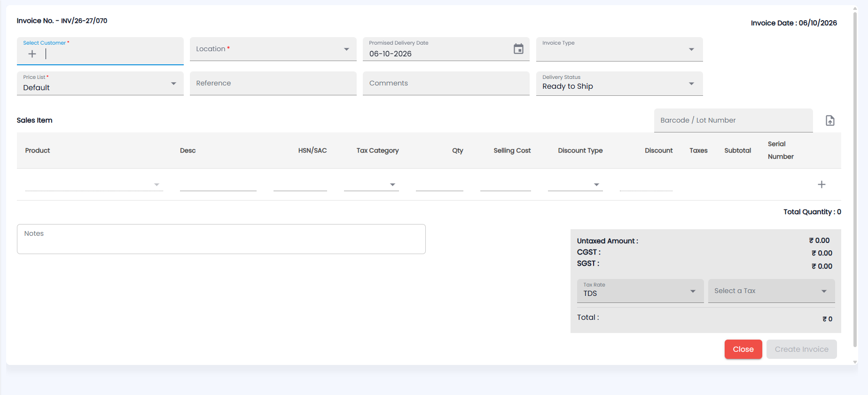Open the Tax Rate TDS dropdown
Viewport: 868px width, 395px height.
pyautogui.click(x=640, y=291)
